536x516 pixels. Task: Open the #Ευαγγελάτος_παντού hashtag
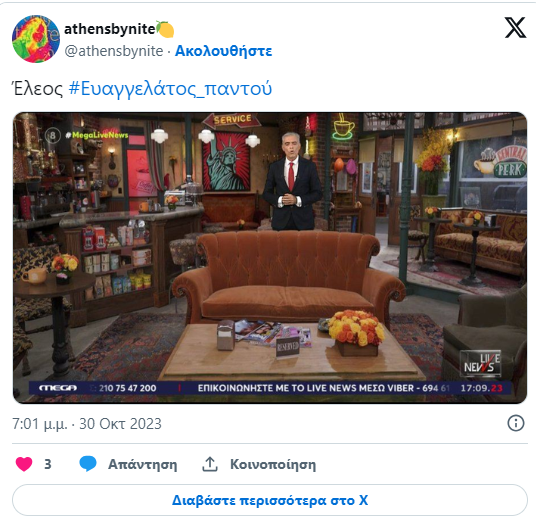tap(170, 88)
